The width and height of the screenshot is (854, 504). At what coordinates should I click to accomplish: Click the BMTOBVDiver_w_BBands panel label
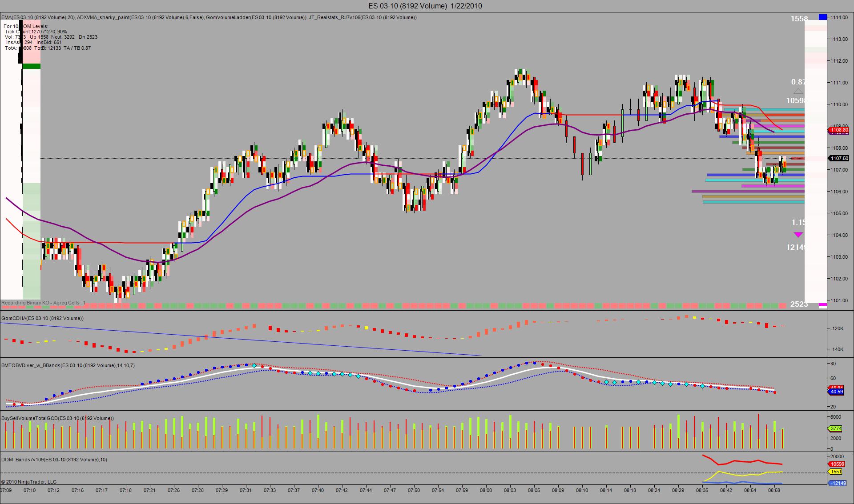point(68,365)
